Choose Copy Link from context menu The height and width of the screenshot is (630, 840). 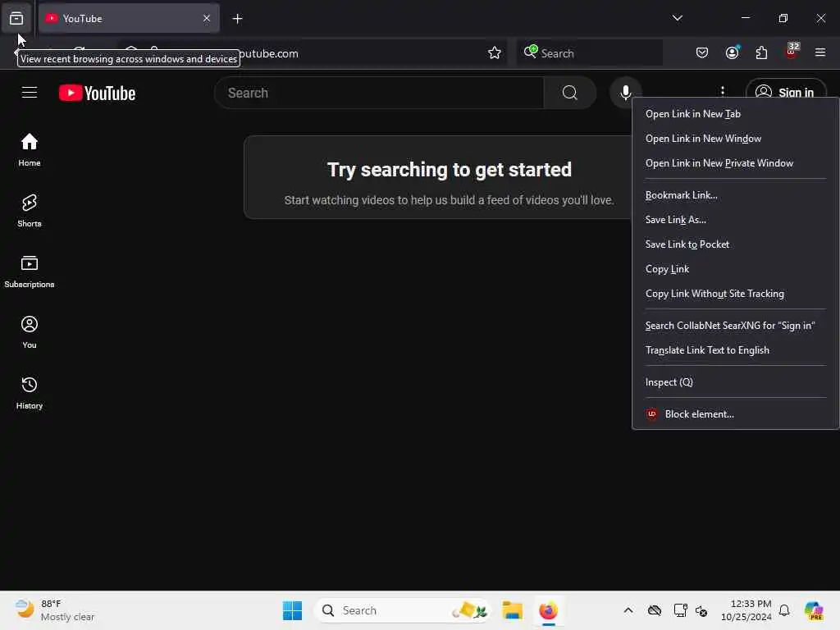(735, 269)
